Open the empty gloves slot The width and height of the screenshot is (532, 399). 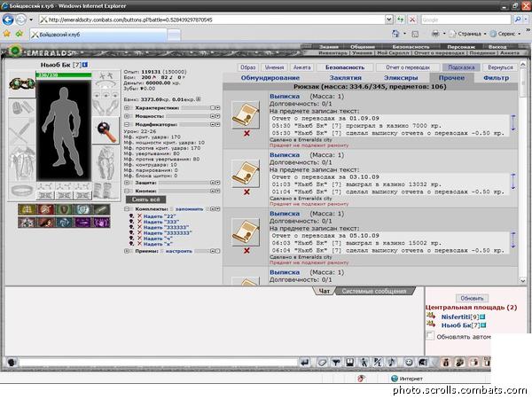click(106, 108)
